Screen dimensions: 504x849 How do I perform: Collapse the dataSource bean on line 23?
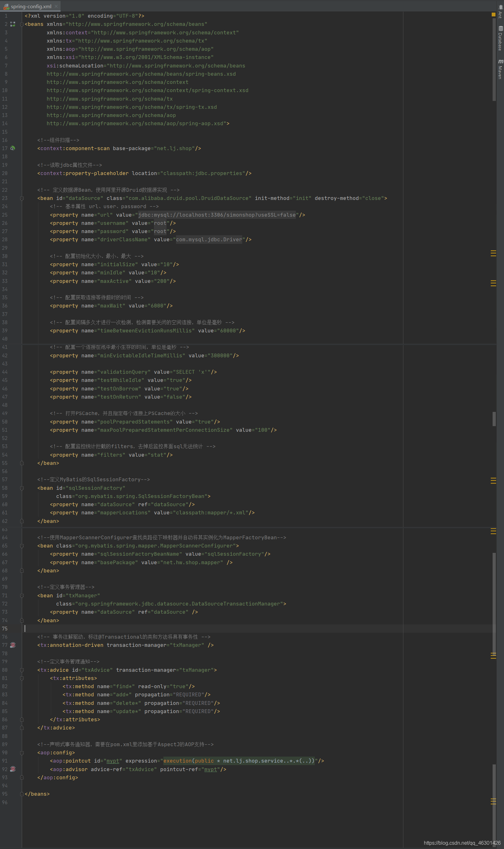tap(22, 198)
